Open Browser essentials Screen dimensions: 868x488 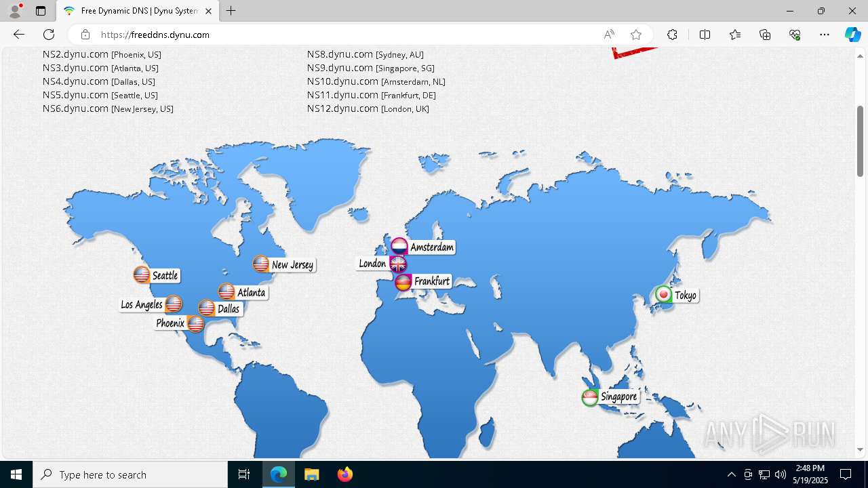(795, 35)
